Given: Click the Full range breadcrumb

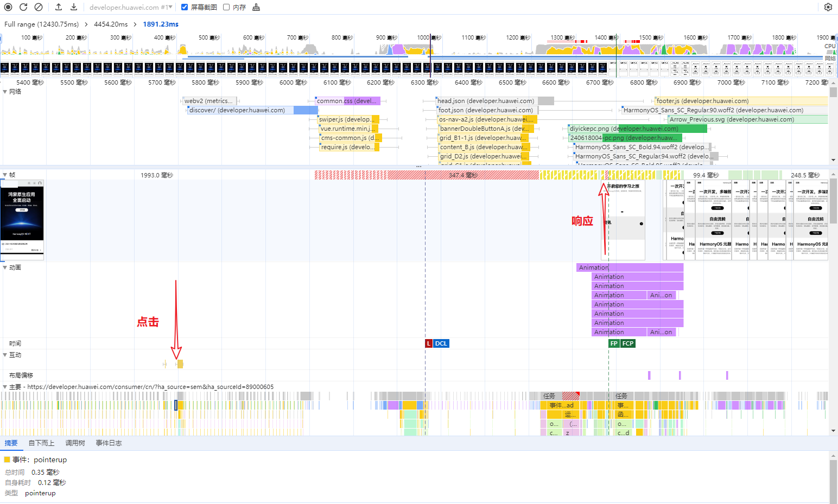Looking at the screenshot, I should point(41,24).
